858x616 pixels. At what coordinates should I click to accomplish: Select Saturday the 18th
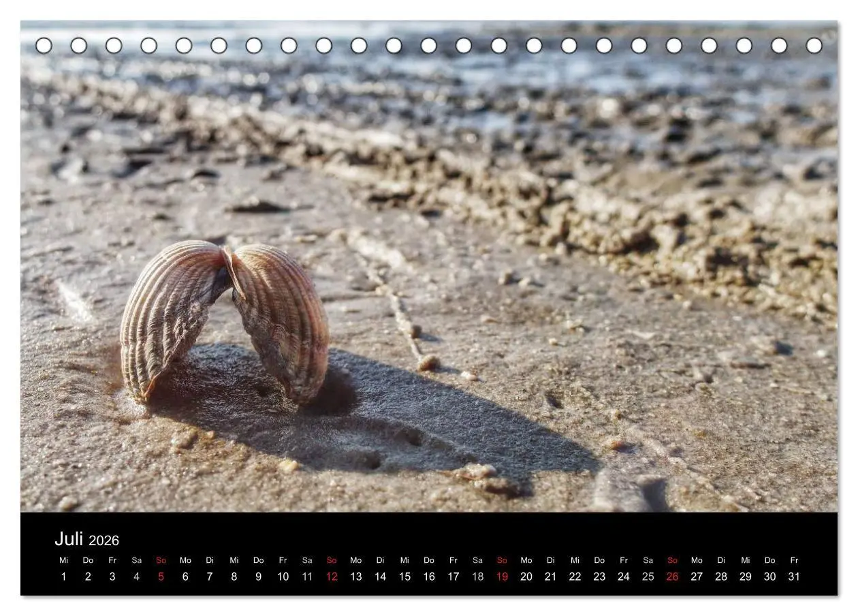[477, 577]
